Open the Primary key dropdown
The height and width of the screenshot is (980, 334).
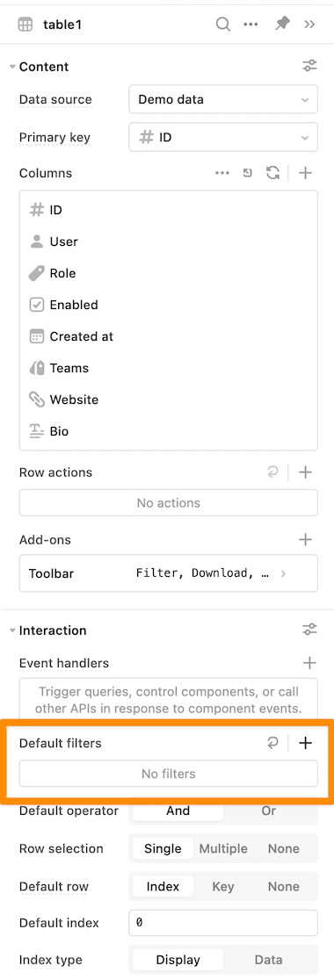click(223, 137)
